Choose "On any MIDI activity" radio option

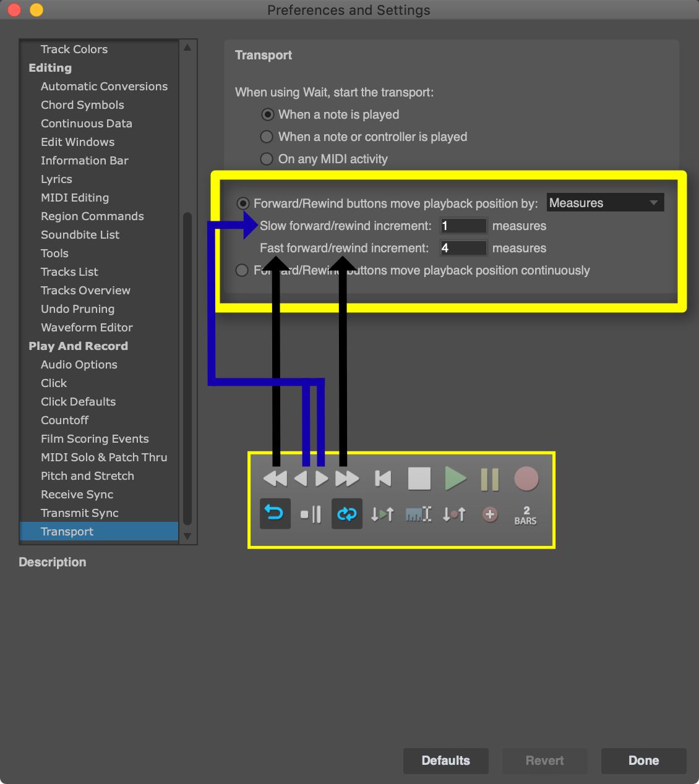click(267, 159)
